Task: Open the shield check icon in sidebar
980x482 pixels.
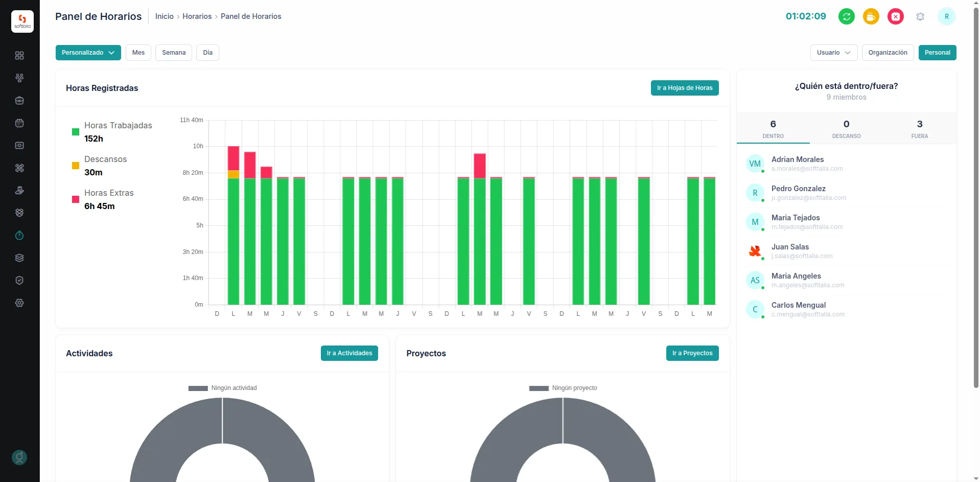Action: pos(19,280)
